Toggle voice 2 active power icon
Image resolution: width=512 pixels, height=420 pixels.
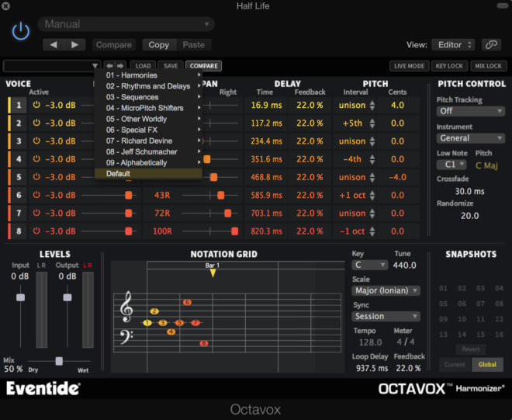tap(36, 123)
